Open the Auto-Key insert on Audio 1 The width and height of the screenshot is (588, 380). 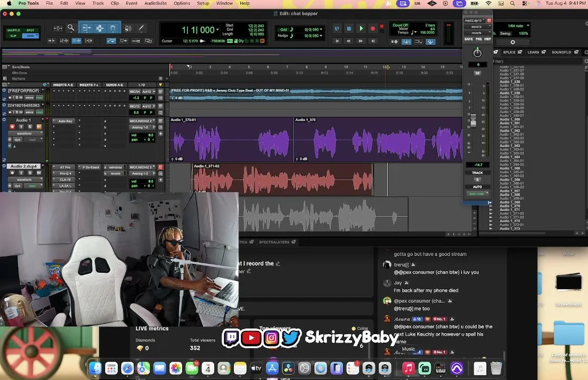pos(65,121)
